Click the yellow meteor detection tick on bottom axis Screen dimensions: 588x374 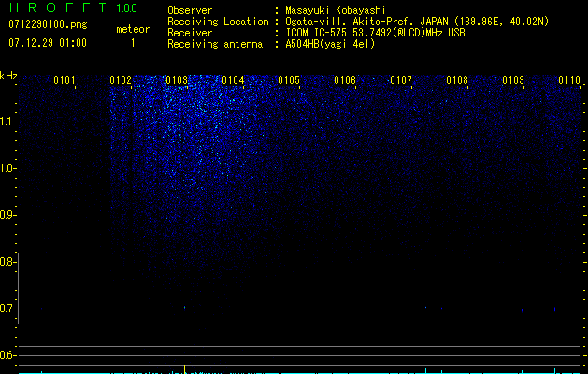point(184,369)
